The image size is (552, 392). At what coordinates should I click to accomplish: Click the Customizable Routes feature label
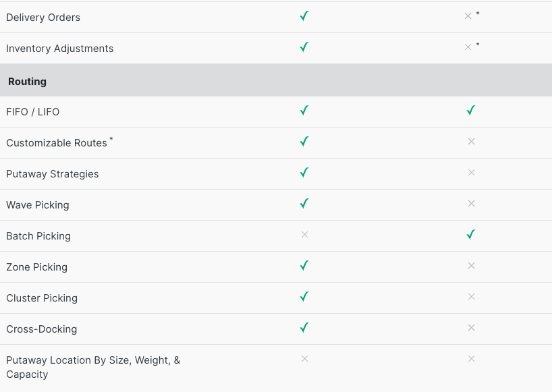pyautogui.click(x=57, y=143)
